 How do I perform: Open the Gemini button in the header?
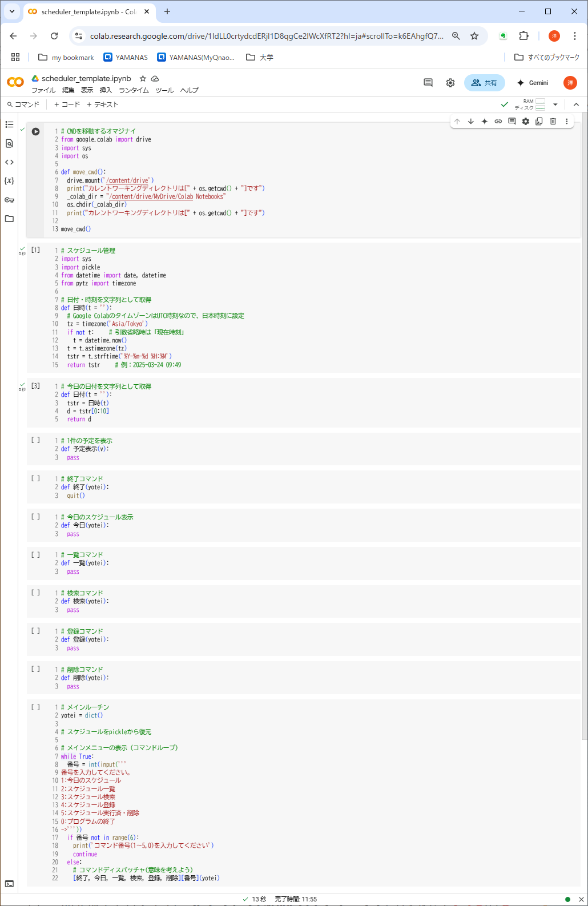(532, 83)
